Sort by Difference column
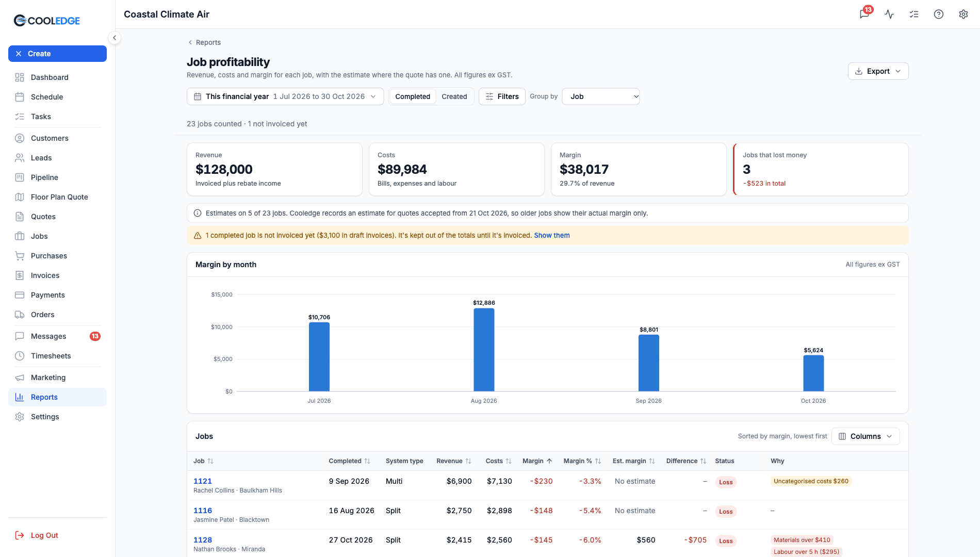The image size is (980, 557). tap(686, 461)
